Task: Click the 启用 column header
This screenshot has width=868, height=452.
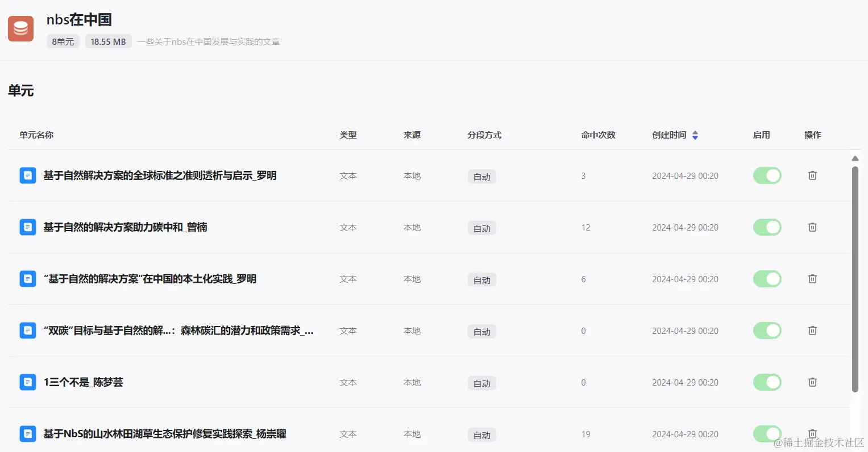Action: click(761, 135)
